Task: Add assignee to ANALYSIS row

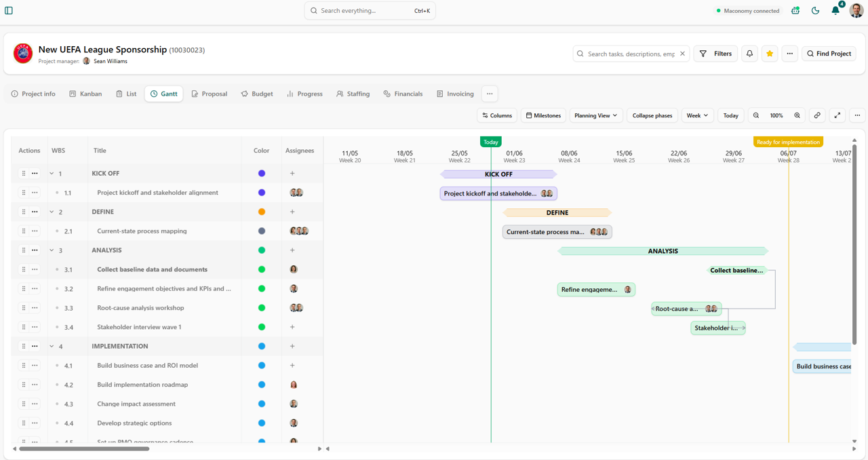Action: click(292, 250)
